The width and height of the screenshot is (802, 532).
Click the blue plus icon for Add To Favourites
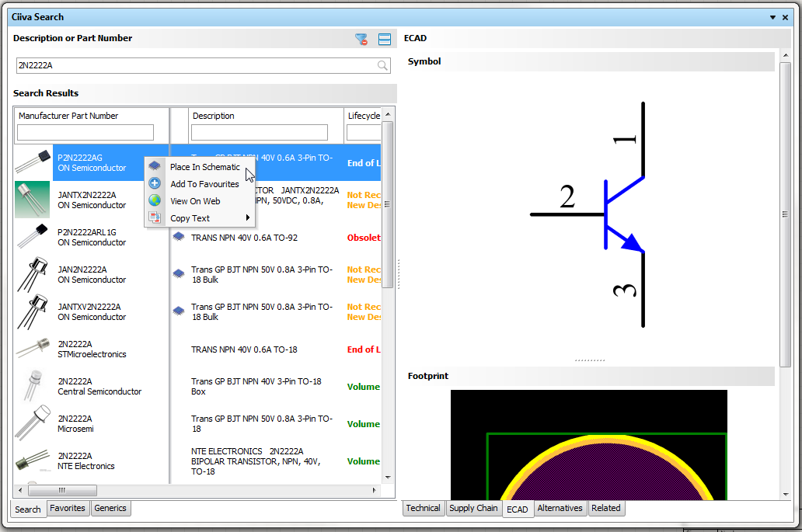coord(155,183)
